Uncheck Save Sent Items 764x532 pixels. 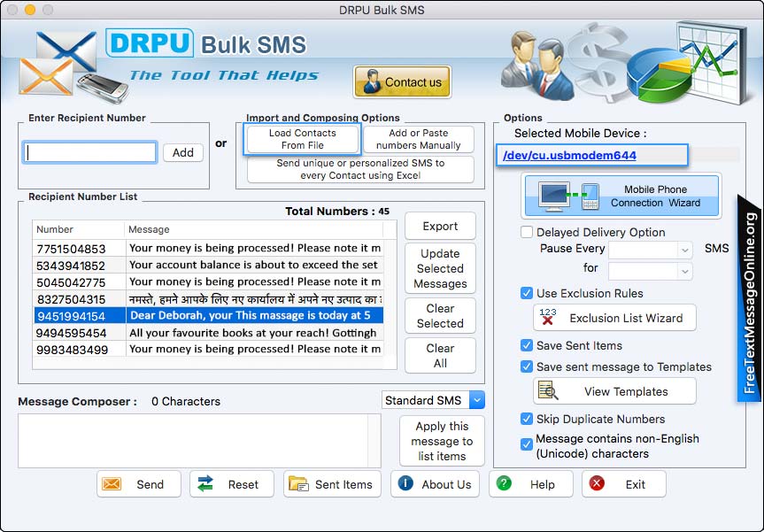(x=526, y=345)
